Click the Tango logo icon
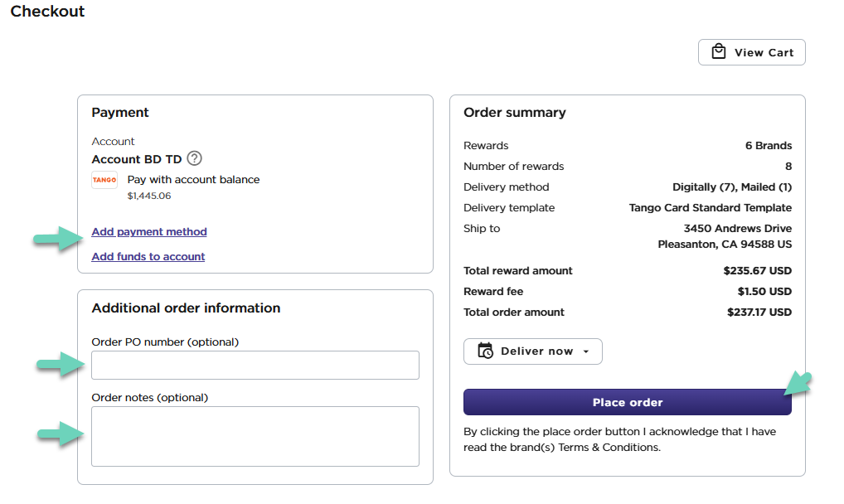 click(104, 180)
